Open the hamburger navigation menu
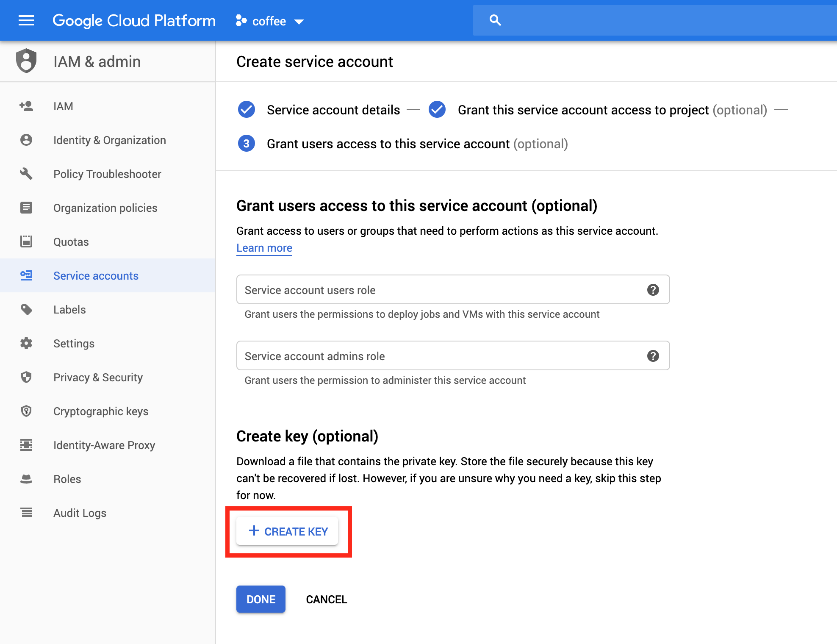Viewport: 837px width, 644px height. (x=26, y=20)
